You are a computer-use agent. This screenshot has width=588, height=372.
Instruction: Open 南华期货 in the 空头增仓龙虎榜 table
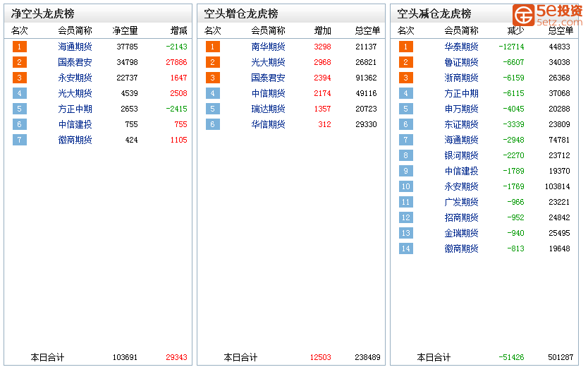point(268,47)
